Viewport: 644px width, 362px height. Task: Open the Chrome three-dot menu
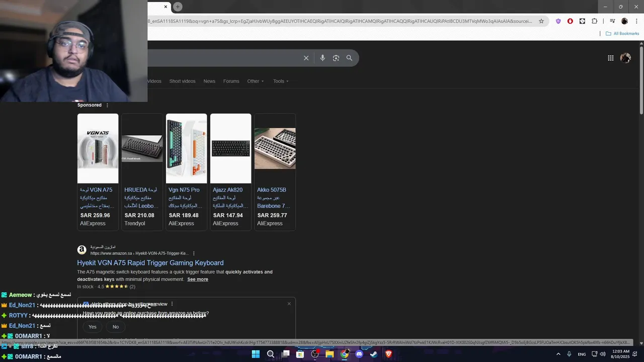[635, 21]
